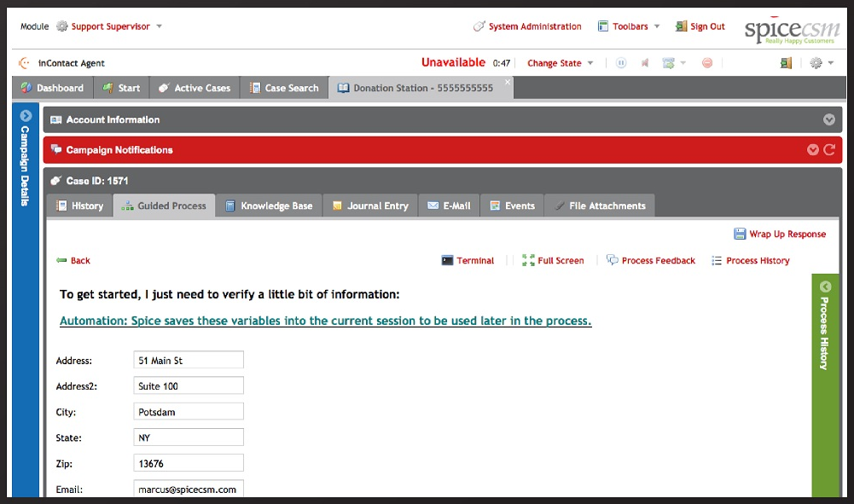The height and width of the screenshot is (504, 854).
Task: Open the Terminal view
Action: [x=468, y=260]
